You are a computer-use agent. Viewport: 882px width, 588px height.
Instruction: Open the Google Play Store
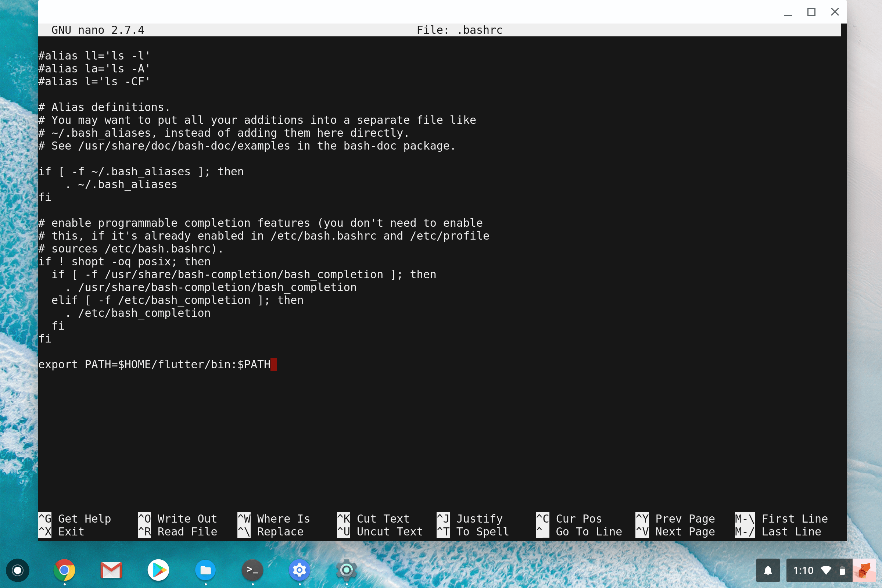tap(158, 570)
